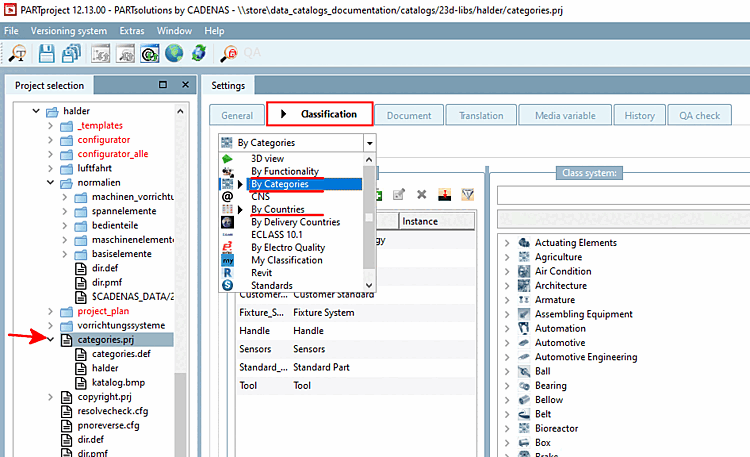
Task: Open the Extras menu
Action: tap(132, 31)
